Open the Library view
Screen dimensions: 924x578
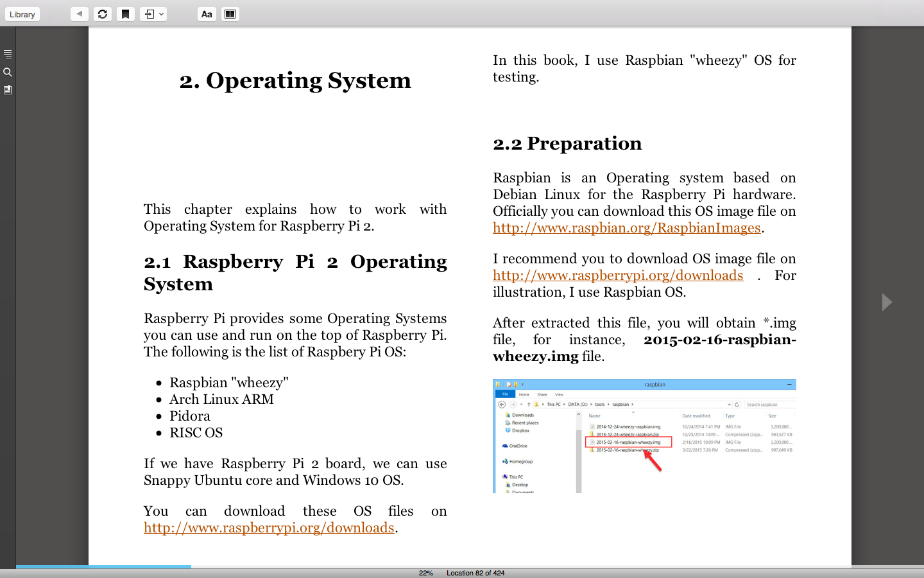click(x=22, y=14)
